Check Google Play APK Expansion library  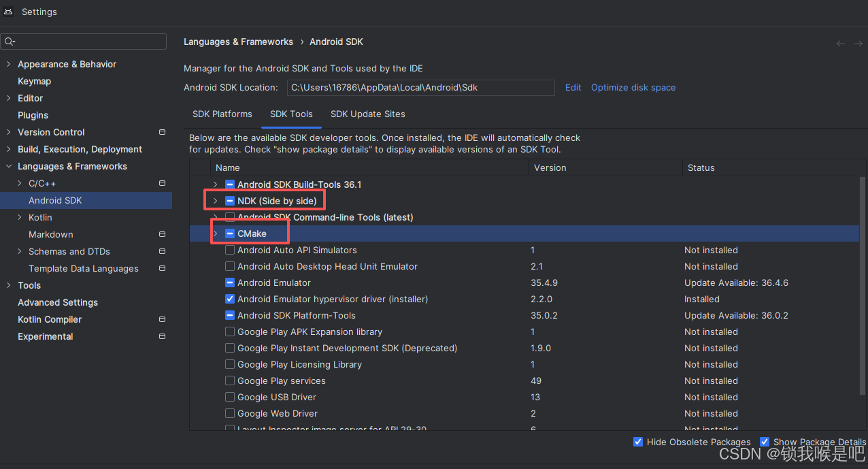point(230,331)
